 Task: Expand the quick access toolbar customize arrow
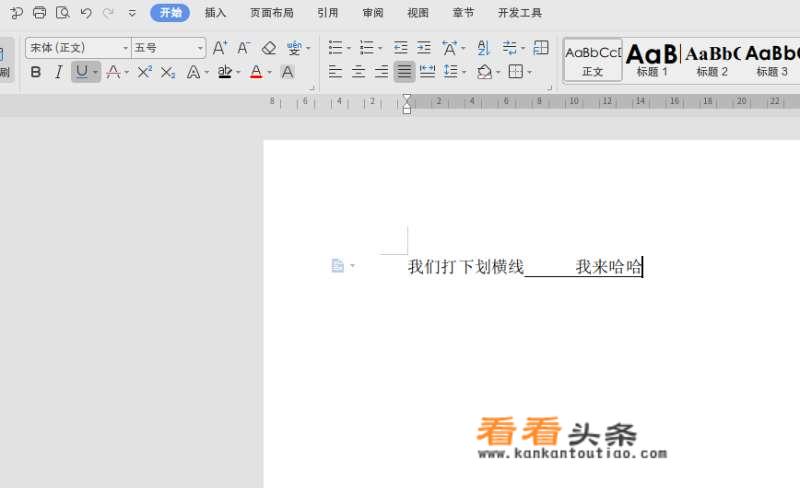tap(132, 13)
